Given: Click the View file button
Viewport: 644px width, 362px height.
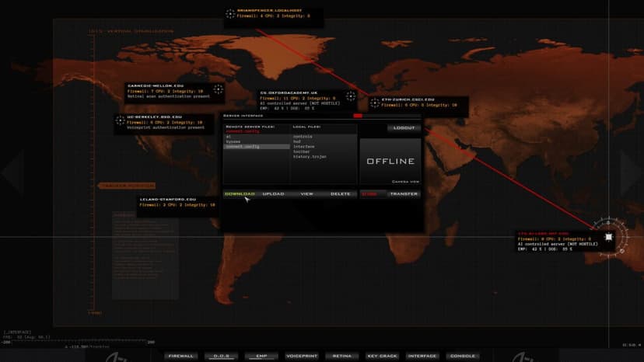Looking at the screenshot, I should click(x=306, y=193).
